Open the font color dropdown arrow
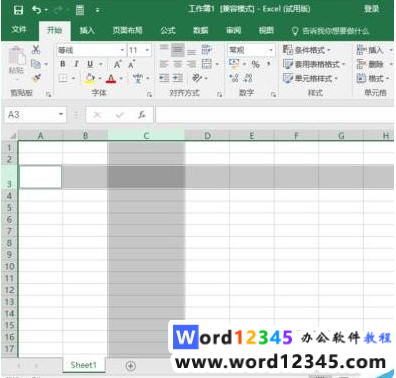The height and width of the screenshot is (378, 396). (121, 79)
